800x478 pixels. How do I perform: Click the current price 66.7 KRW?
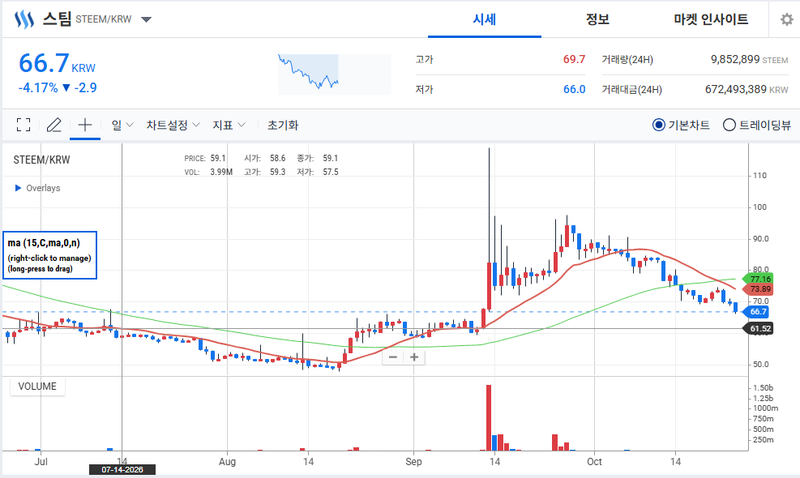coord(57,64)
